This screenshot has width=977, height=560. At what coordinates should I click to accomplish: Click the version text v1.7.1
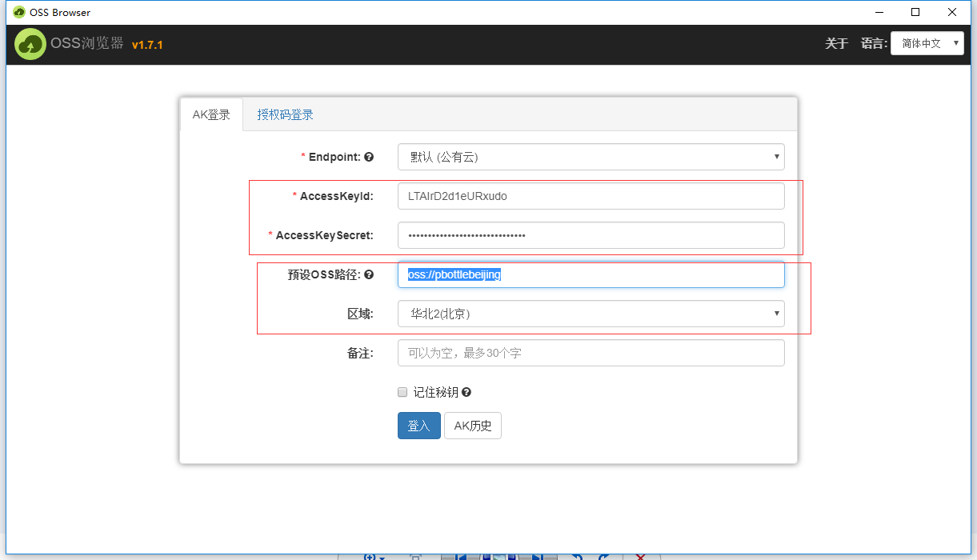[x=147, y=45]
